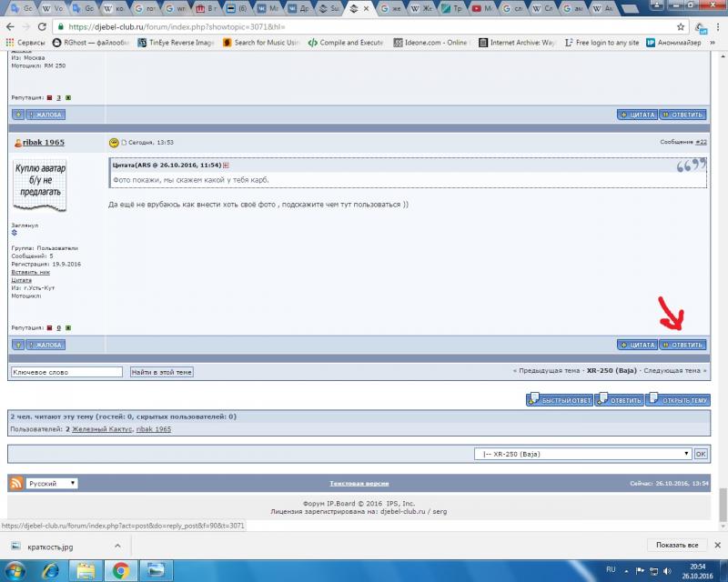Viewport: 728px width, 582px height.
Task: Switch to the YouTube tab
Action: [482, 8]
